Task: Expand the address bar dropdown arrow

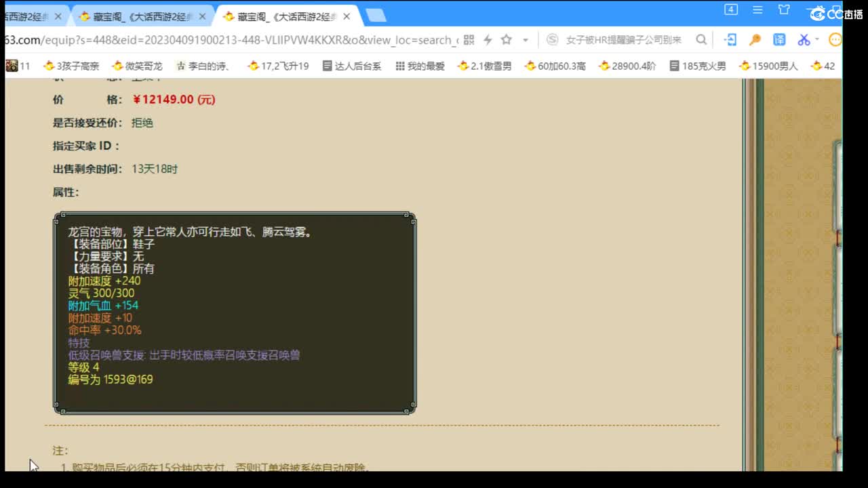Action: [526, 40]
